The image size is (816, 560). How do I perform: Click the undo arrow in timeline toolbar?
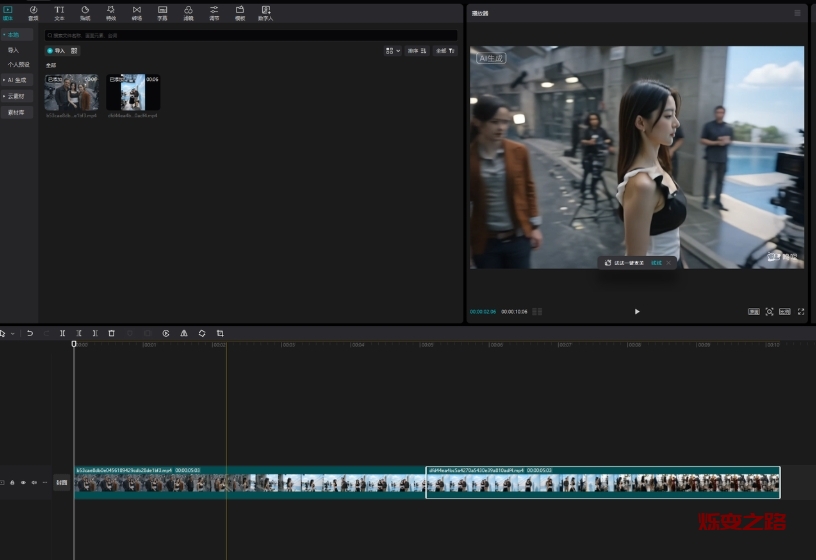[x=30, y=333]
